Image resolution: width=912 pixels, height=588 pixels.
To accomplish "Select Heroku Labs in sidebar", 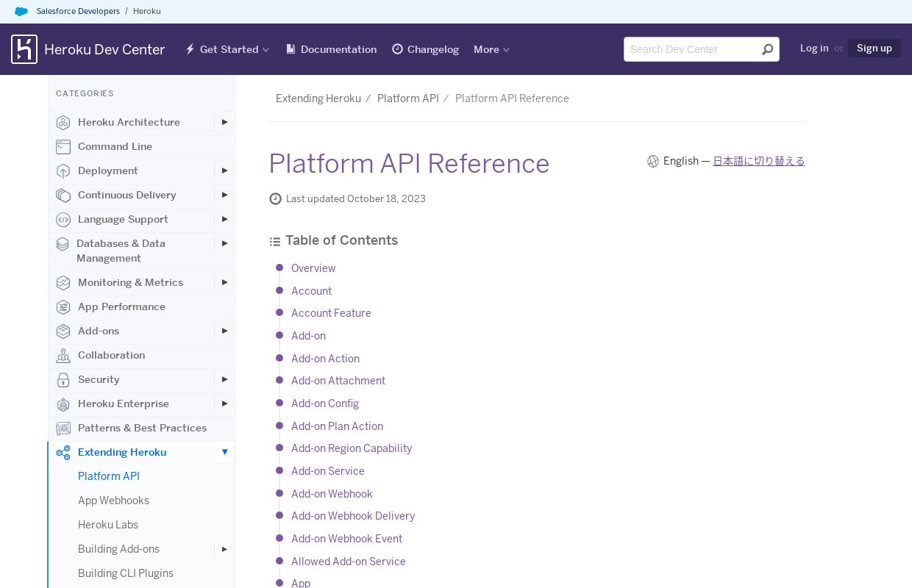I will tap(108, 525).
